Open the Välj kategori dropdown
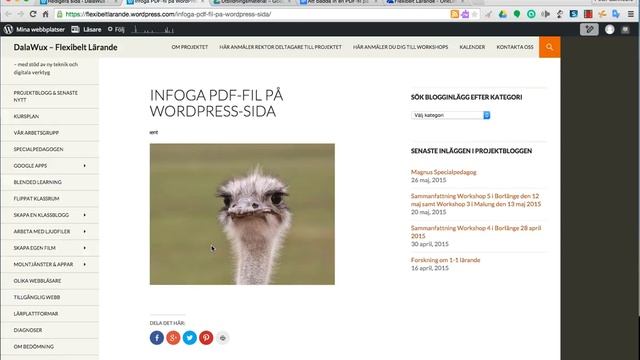Viewport: 640px width, 360px height. tap(451, 115)
